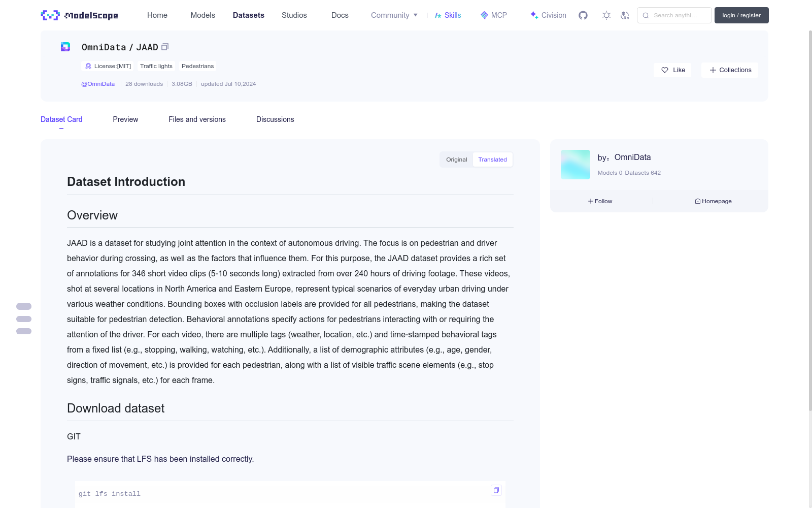This screenshot has width=812, height=508.
Task: Expand the Community dropdown menu
Action: pyautogui.click(x=394, y=15)
